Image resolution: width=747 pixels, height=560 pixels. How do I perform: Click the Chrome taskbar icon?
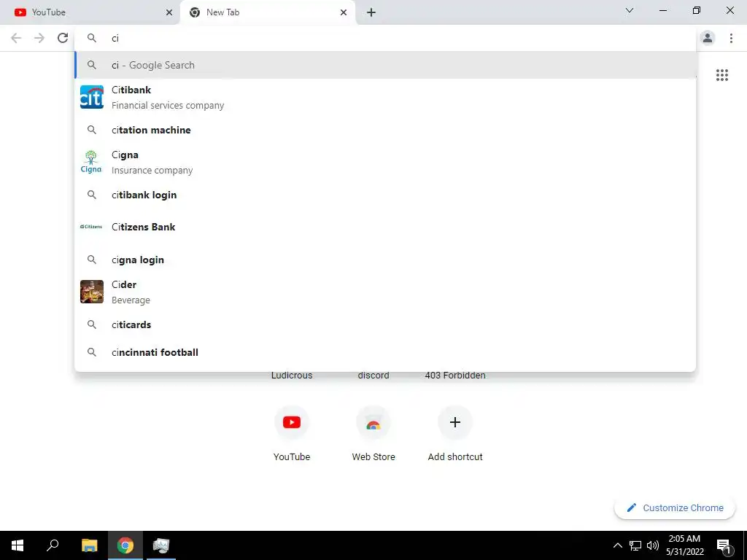(125, 545)
